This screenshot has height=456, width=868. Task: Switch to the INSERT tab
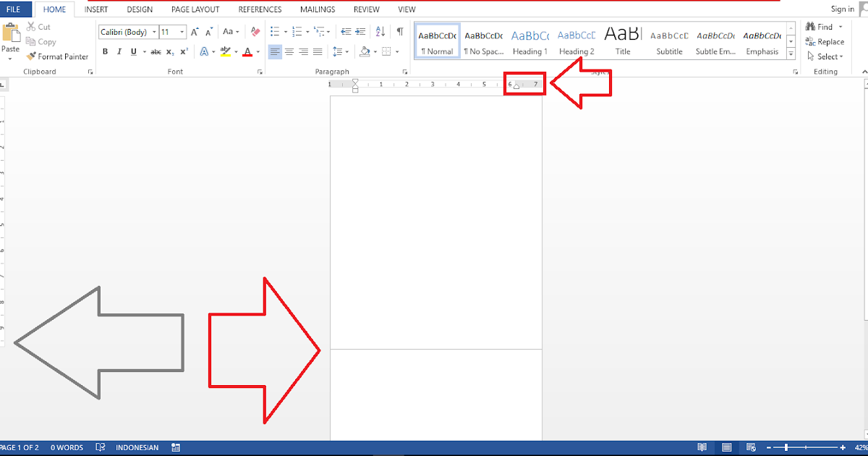point(96,9)
